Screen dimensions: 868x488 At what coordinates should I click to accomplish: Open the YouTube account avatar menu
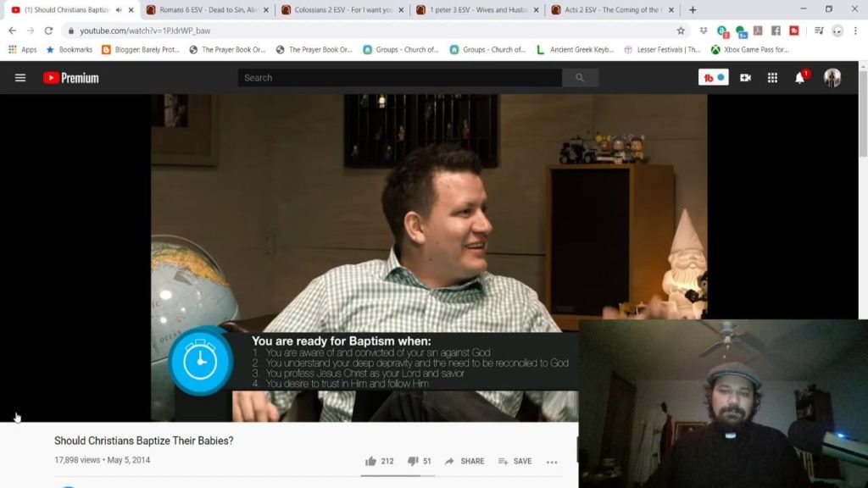[x=832, y=78]
